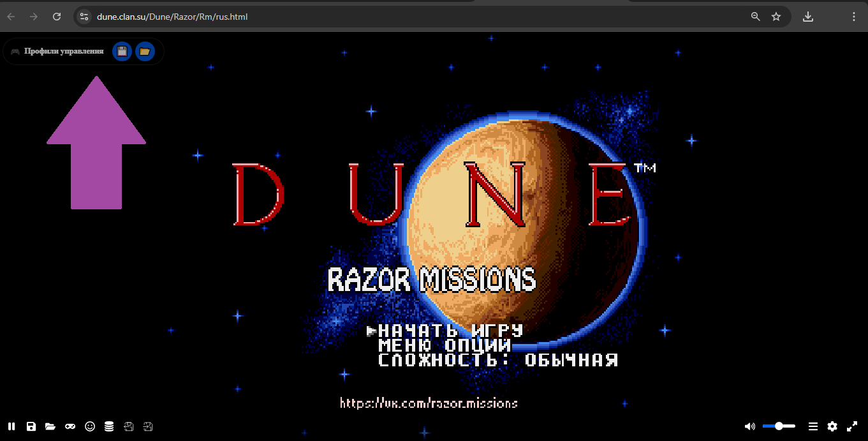Image resolution: width=868 pixels, height=441 pixels.
Task: Load control profile with blue folder button
Action: pos(145,51)
